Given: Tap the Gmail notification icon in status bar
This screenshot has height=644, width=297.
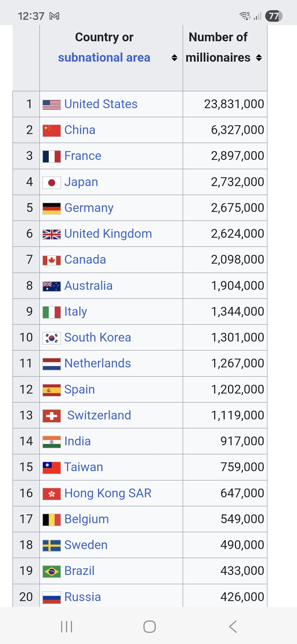Looking at the screenshot, I should [54, 16].
